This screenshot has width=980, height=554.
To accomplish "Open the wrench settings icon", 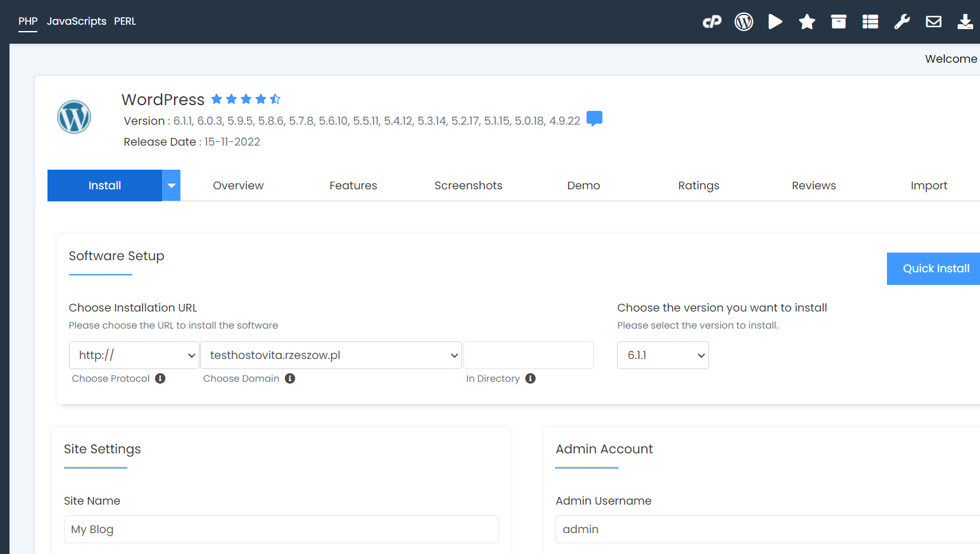I will [902, 22].
